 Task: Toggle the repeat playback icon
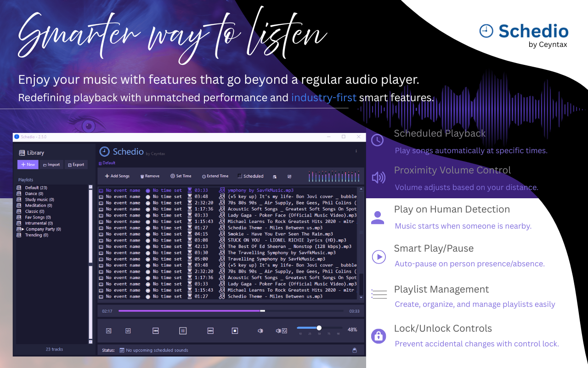(x=128, y=331)
